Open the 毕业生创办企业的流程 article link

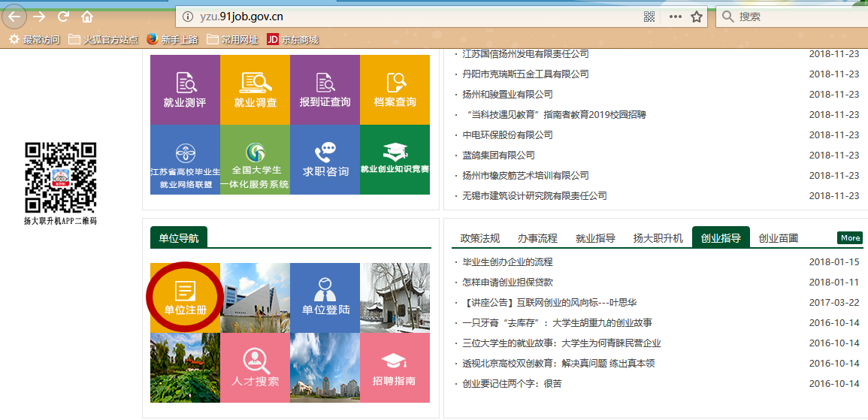[507, 262]
